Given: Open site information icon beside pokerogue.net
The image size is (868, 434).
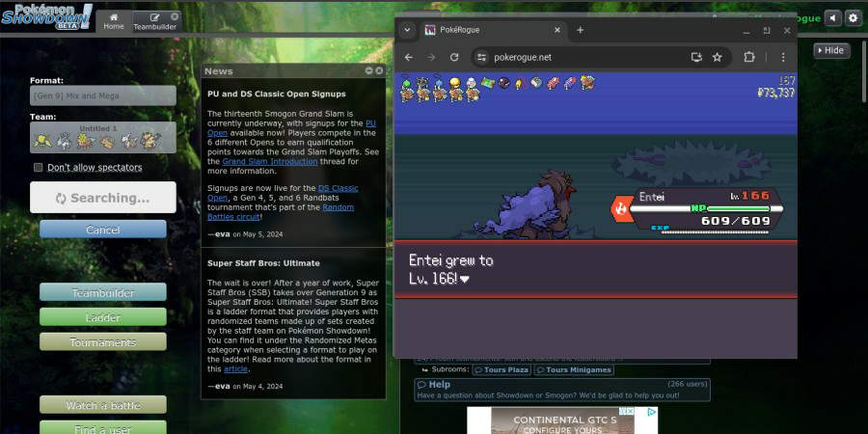Looking at the screenshot, I should [x=481, y=57].
